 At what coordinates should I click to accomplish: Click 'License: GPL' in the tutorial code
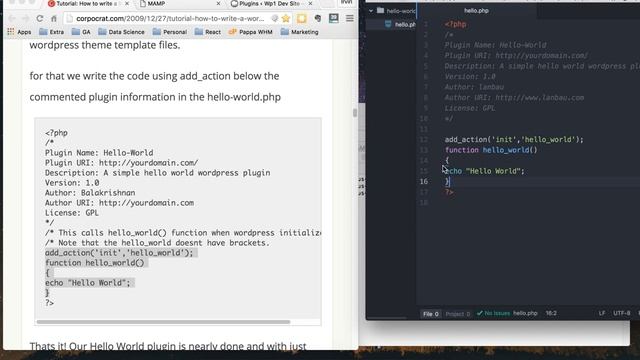[x=72, y=213]
